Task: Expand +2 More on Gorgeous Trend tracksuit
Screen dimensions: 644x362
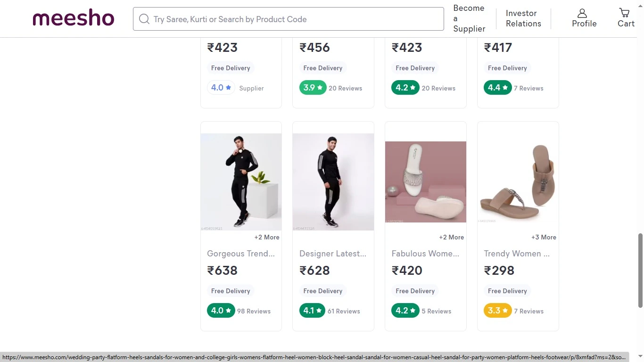Action: [x=267, y=237]
